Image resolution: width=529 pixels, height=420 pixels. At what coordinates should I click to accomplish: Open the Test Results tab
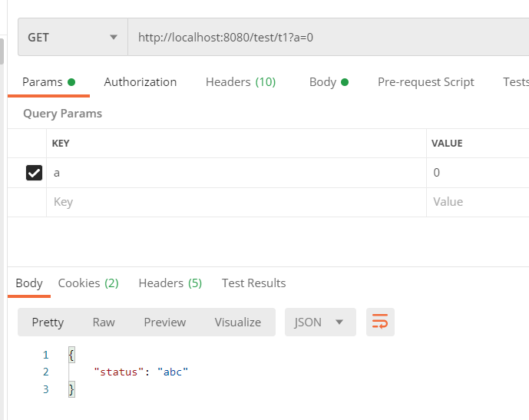coord(253,283)
